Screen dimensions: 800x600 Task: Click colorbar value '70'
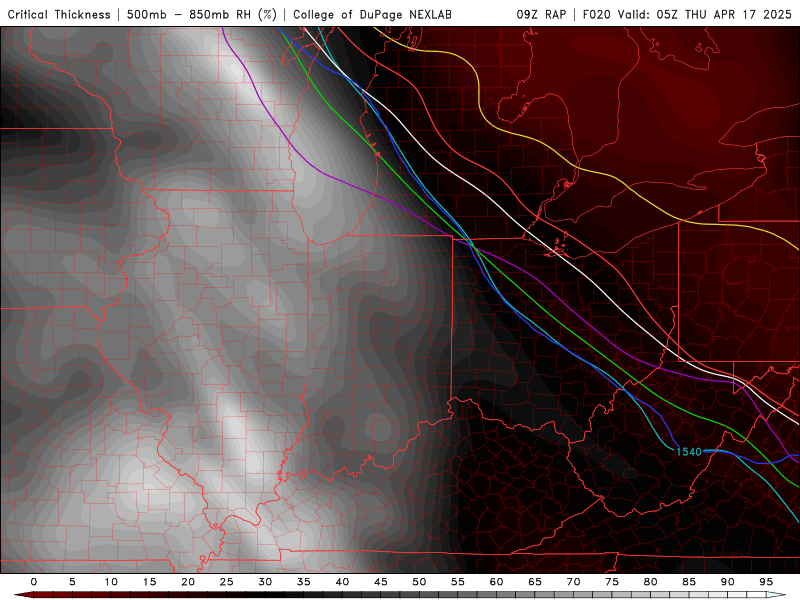coord(573,582)
